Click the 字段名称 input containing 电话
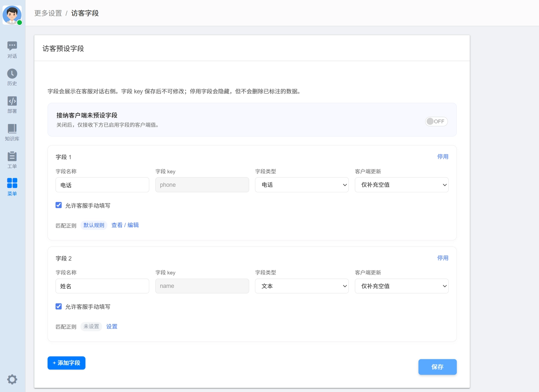The width and height of the screenshot is (539, 392). (102, 185)
